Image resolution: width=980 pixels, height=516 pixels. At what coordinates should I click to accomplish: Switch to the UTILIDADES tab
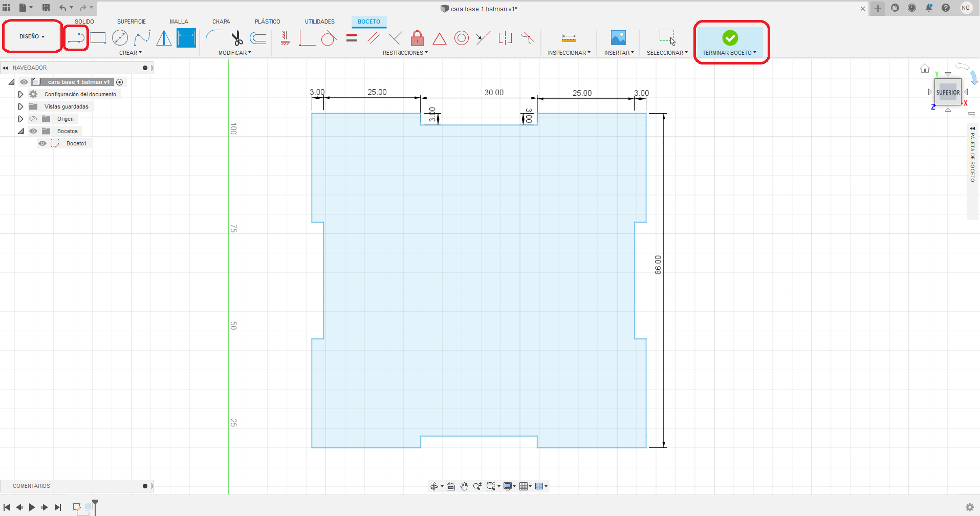tap(320, 21)
